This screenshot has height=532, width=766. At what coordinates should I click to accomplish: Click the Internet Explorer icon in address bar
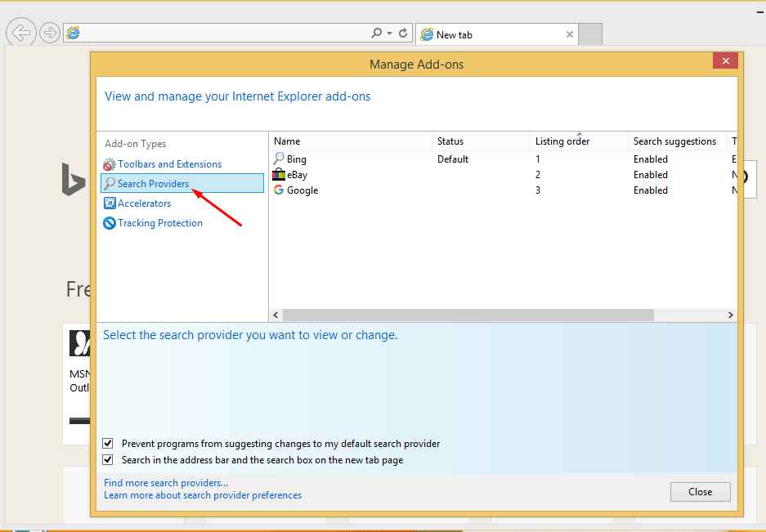click(x=74, y=33)
